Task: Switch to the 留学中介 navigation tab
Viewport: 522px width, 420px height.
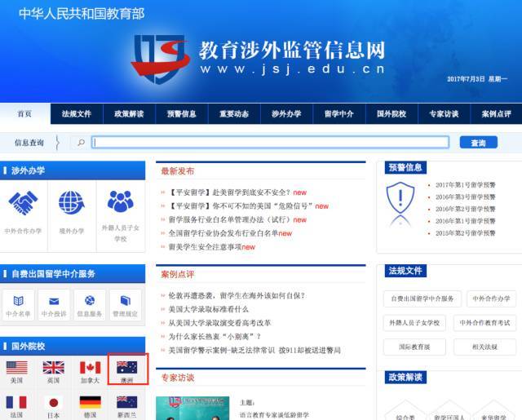Action: 338,114
